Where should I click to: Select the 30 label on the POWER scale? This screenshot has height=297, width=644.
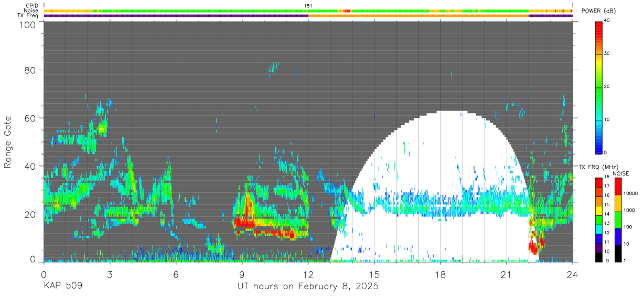tap(608, 53)
